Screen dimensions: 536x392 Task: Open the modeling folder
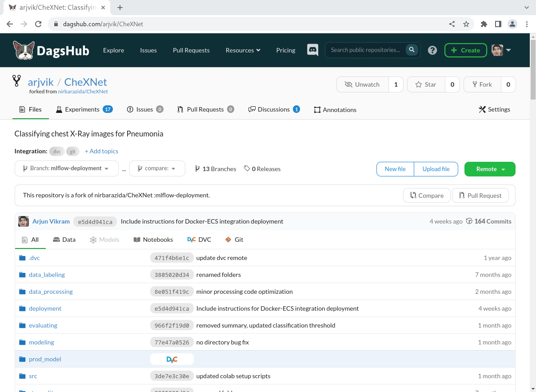tap(41, 342)
